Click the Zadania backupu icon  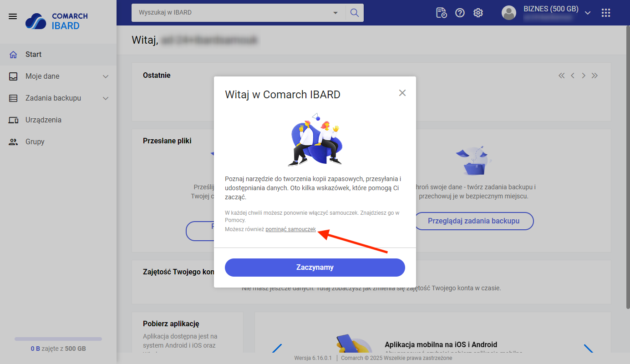[x=13, y=98]
